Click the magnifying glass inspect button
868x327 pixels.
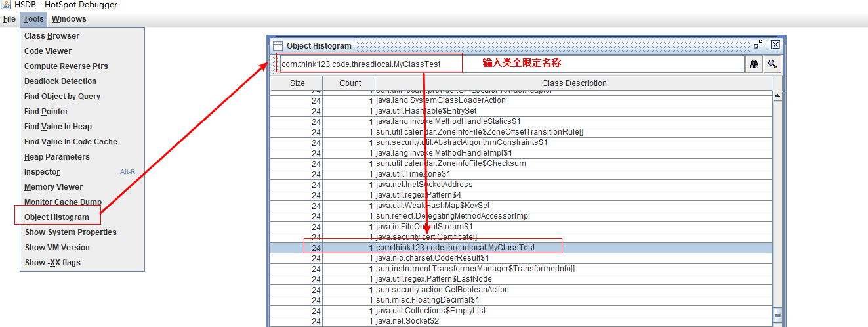[x=772, y=64]
